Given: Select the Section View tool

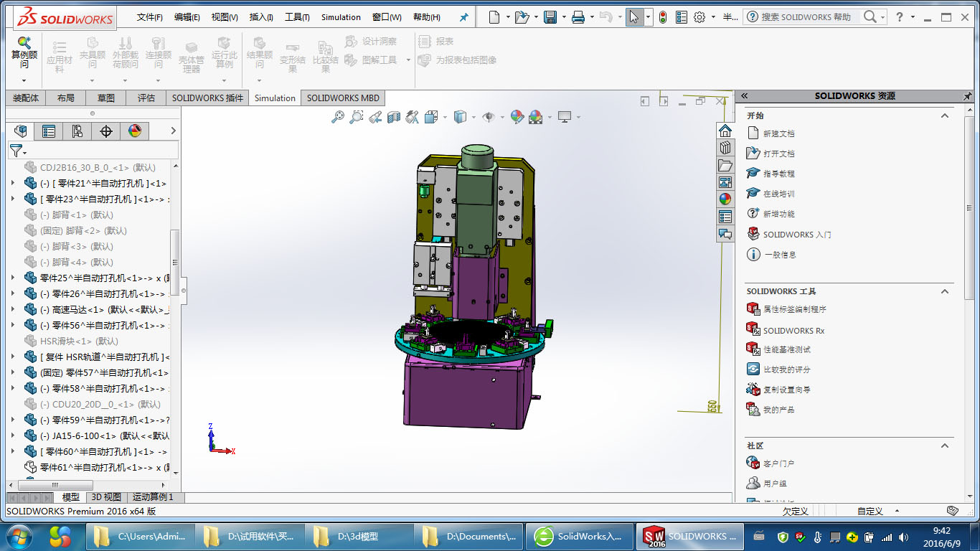Looking at the screenshot, I should [393, 117].
